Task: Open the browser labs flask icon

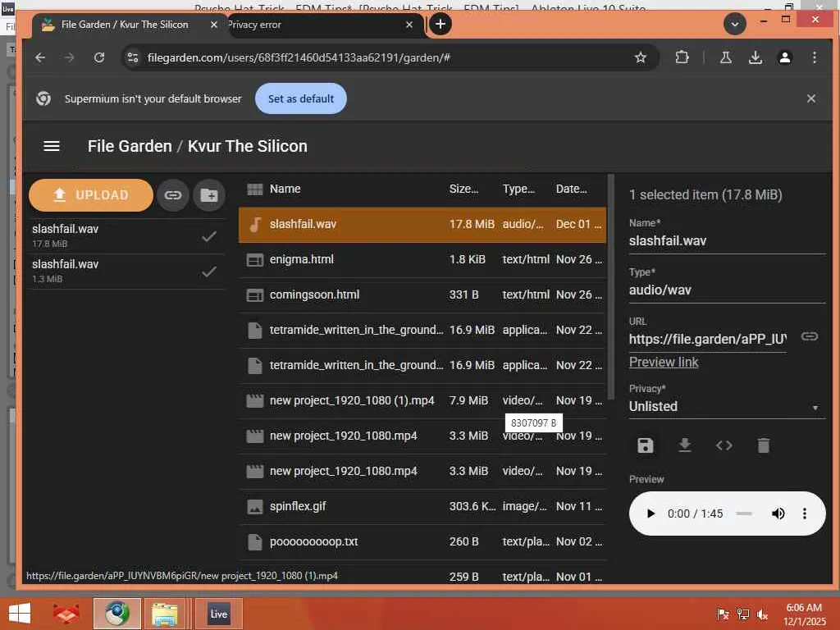Action: pos(725,57)
